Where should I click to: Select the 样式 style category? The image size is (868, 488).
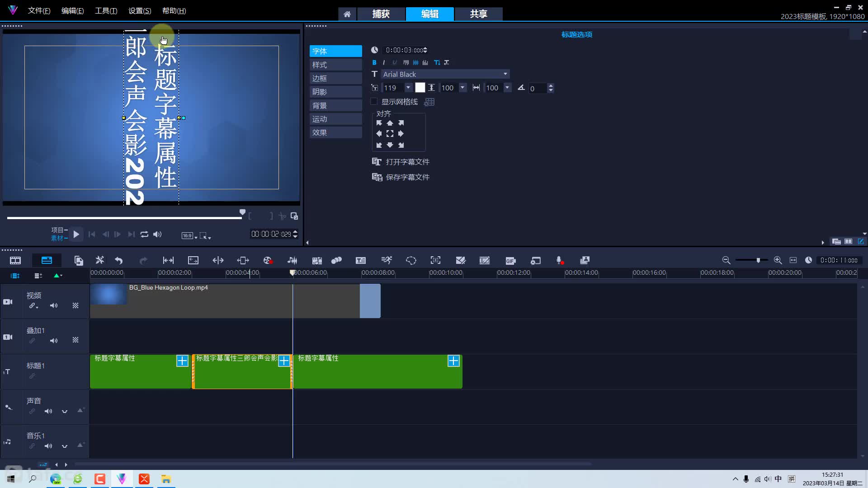[335, 65]
